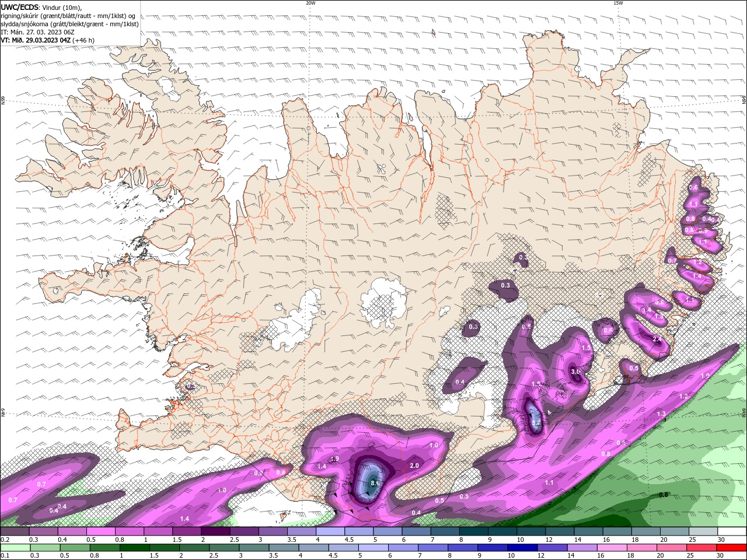Click the 3.0 snowfall value on the map

coord(576,372)
